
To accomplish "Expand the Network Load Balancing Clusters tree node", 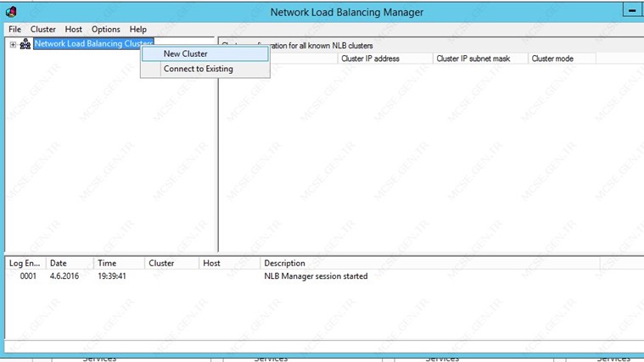I will 13,44.
